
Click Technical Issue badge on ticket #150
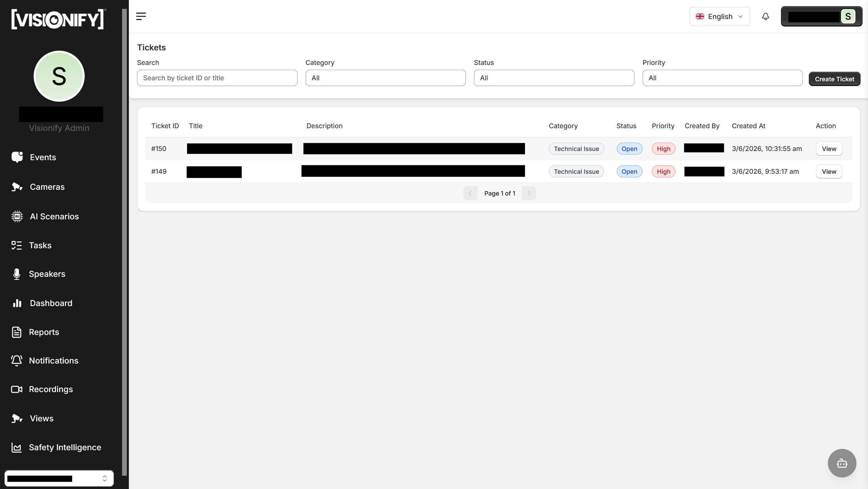(576, 149)
